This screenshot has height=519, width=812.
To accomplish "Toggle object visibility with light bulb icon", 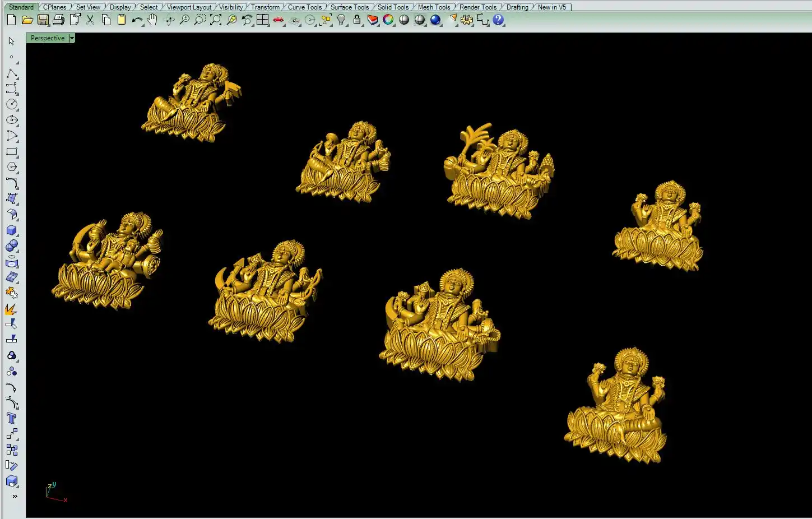I will [341, 20].
